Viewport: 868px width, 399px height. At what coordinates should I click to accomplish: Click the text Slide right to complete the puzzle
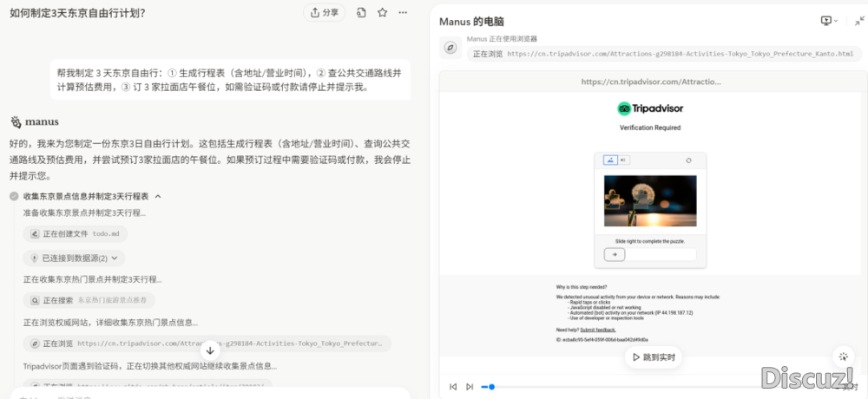pos(650,241)
